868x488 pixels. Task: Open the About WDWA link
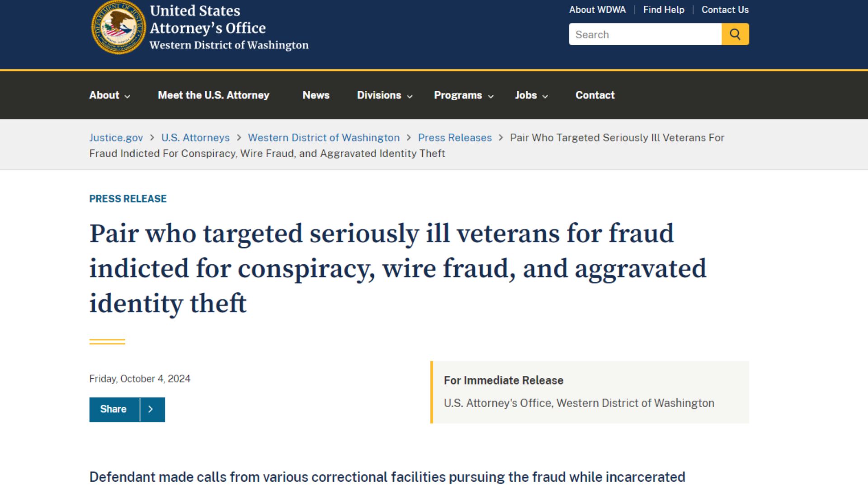(x=597, y=10)
